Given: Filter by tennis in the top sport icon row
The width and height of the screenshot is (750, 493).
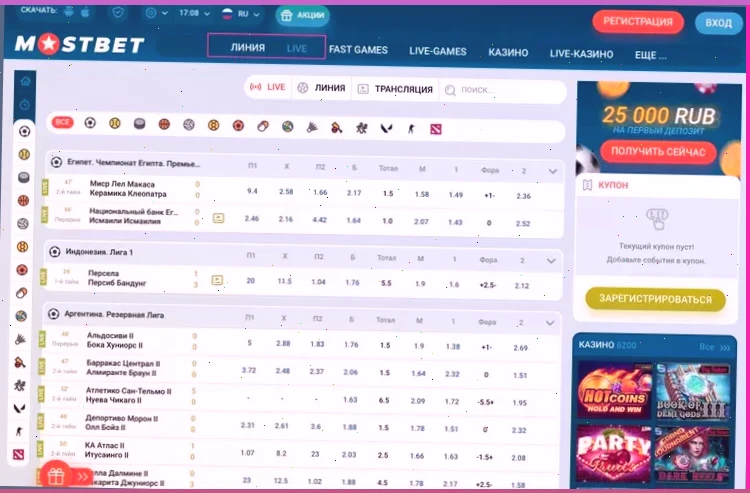Looking at the screenshot, I should (114, 123).
